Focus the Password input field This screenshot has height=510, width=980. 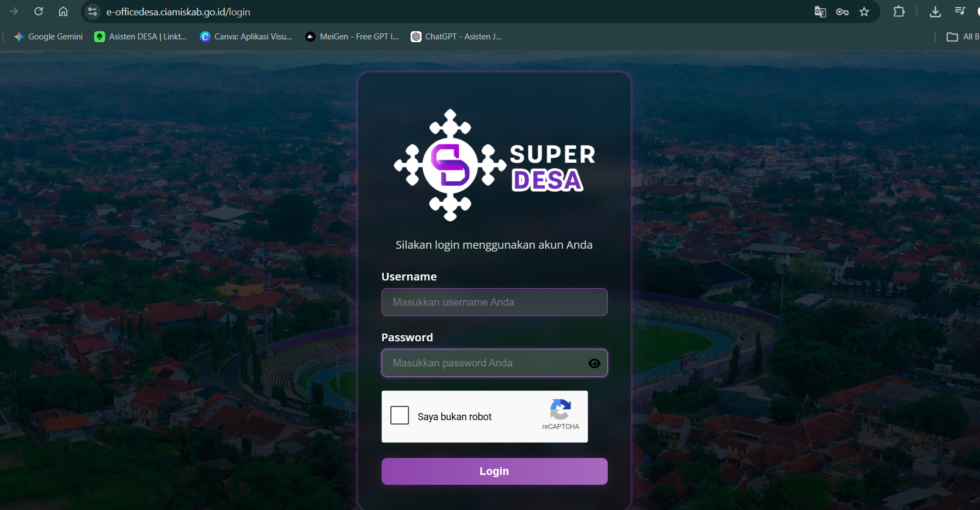[x=494, y=363]
